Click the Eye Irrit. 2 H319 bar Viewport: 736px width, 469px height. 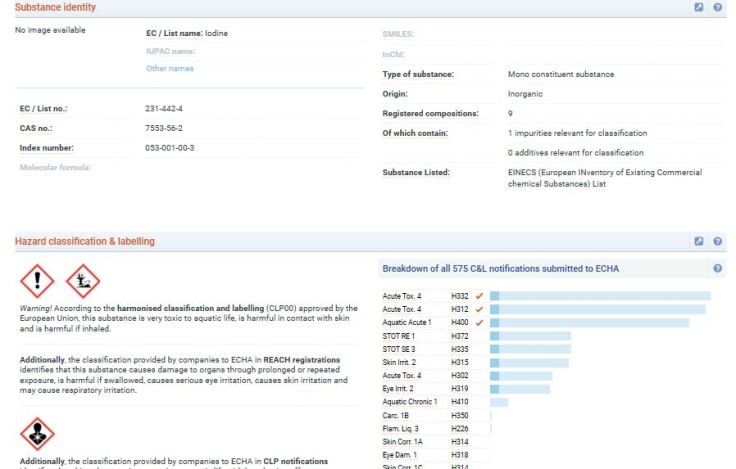click(x=520, y=389)
